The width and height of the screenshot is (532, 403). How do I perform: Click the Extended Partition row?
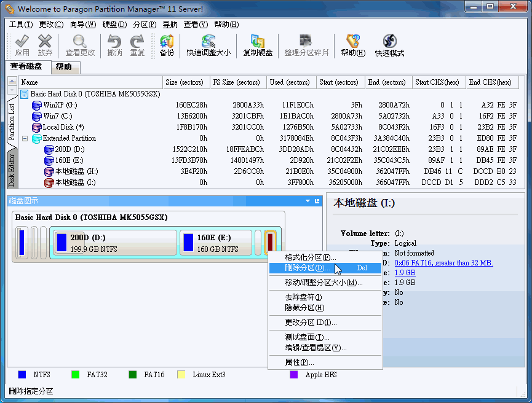coord(268,138)
